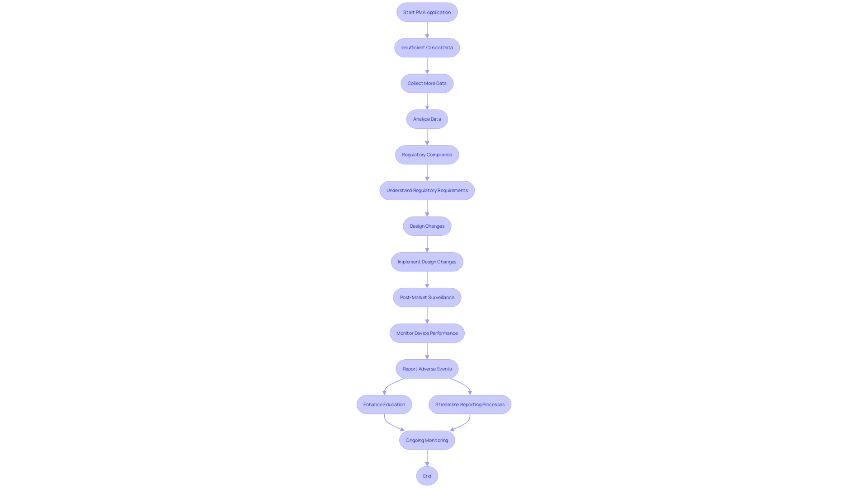This screenshot has width=868, height=488.
Task: Click the Enhance Education branch node
Action: [x=384, y=404]
